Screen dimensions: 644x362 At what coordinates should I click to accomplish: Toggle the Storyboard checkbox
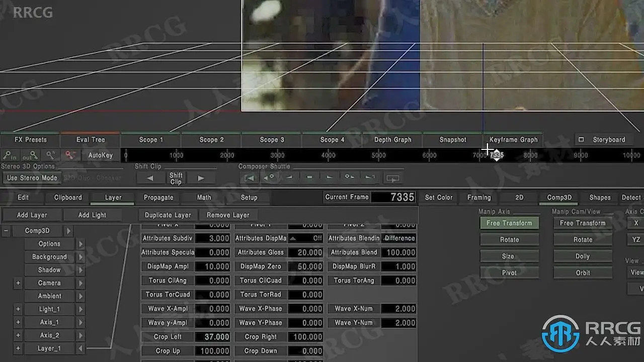pyautogui.click(x=581, y=140)
